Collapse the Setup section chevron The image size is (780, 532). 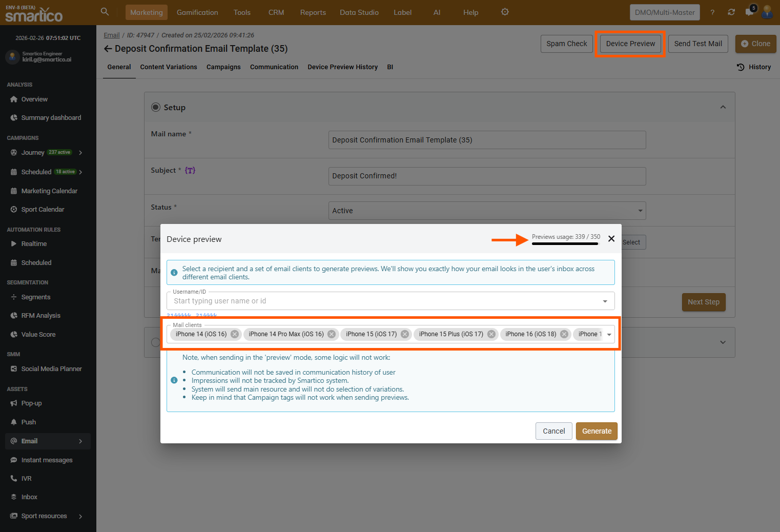coord(723,107)
